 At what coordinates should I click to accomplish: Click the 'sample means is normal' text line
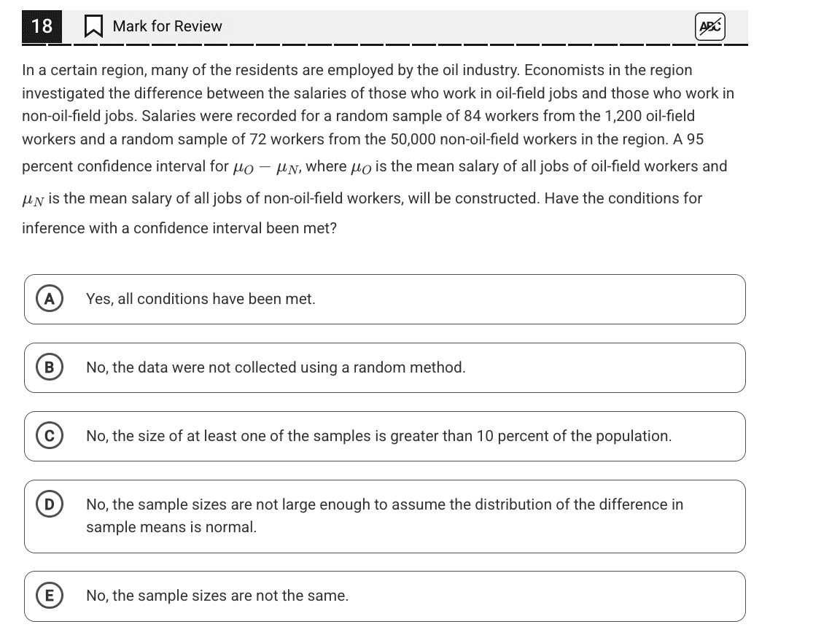171,527
